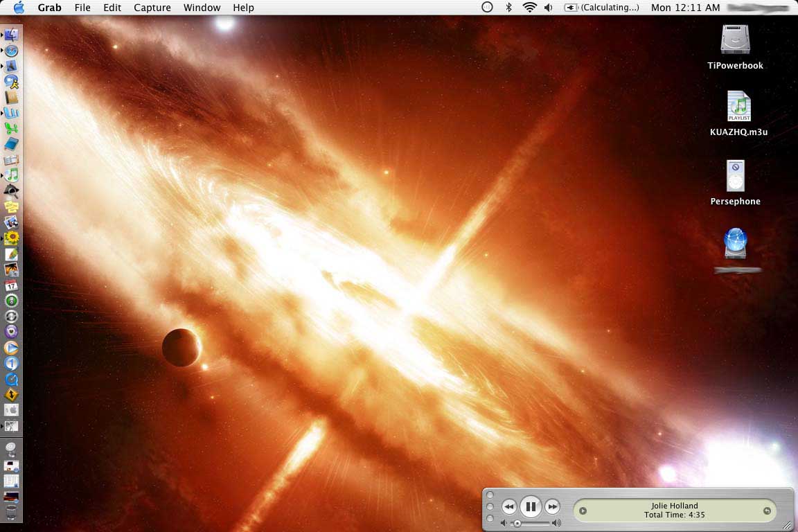The width and height of the screenshot is (798, 532).
Task: Click play arrow in iTunes display
Action: pos(583,511)
